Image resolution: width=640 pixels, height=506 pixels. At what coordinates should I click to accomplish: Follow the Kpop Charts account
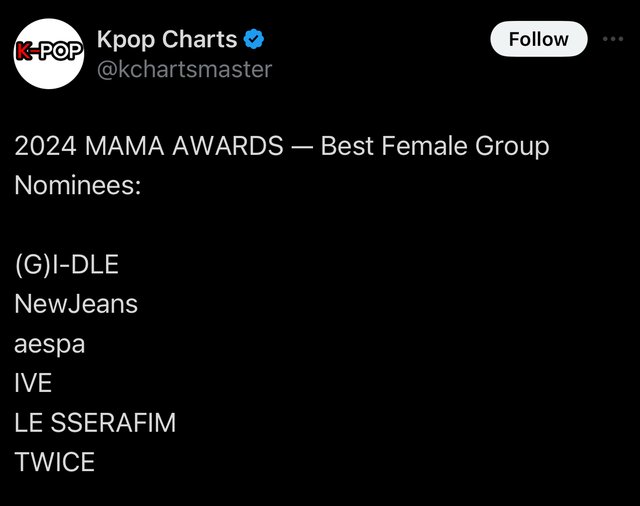click(539, 39)
